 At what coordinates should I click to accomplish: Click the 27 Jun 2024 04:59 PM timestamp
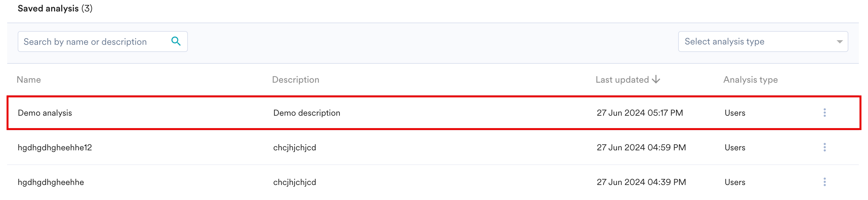(x=641, y=147)
